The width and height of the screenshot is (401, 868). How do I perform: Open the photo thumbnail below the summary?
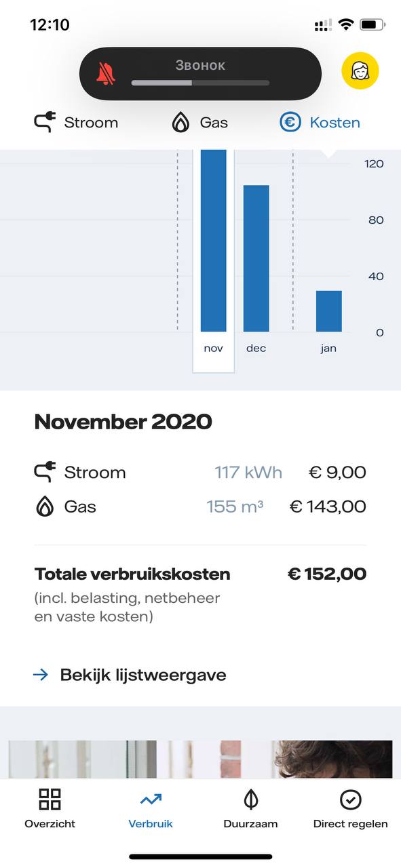[x=200, y=759]
